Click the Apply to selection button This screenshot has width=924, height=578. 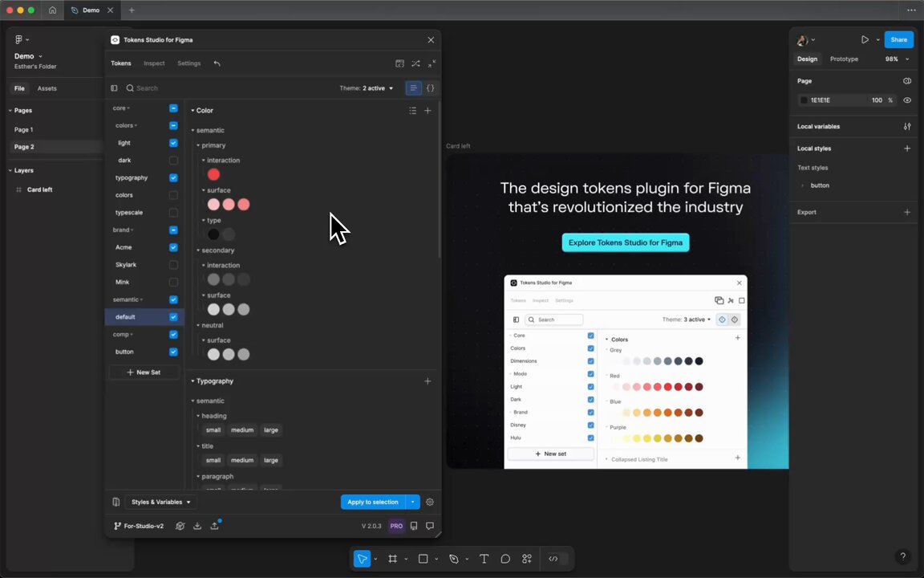373,502
